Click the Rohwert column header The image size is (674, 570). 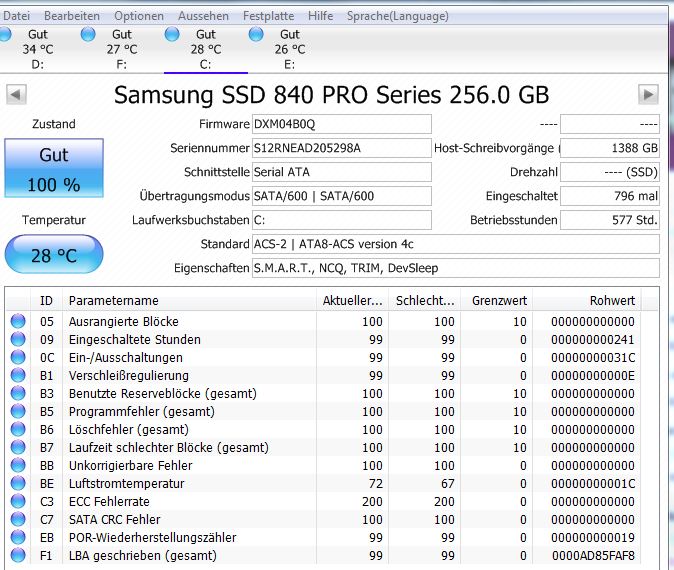click(587, 300)
